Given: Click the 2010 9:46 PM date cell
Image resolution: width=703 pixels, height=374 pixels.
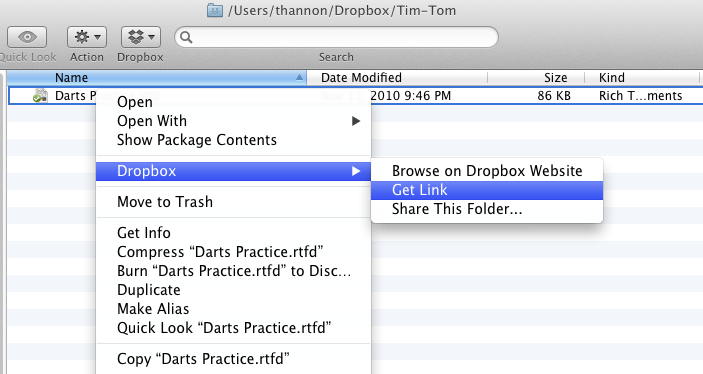Looking at the screenshot, I should coord(411,96).
